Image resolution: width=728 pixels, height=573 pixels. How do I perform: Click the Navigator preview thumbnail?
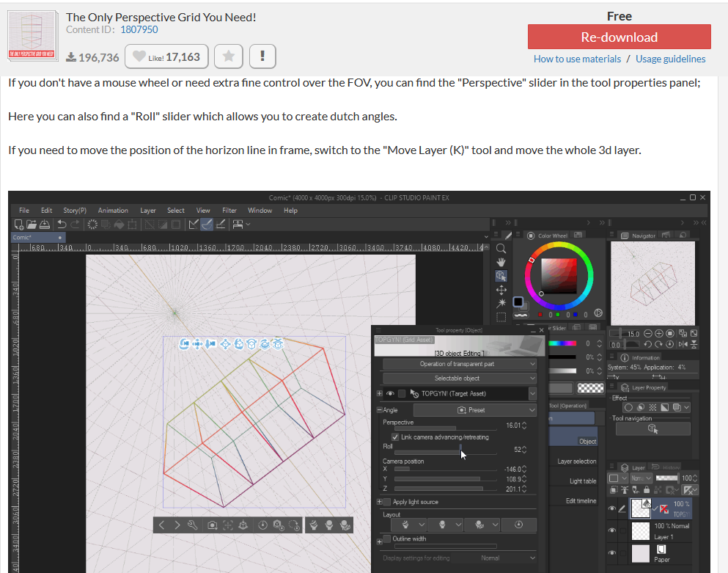coord(652,283)
